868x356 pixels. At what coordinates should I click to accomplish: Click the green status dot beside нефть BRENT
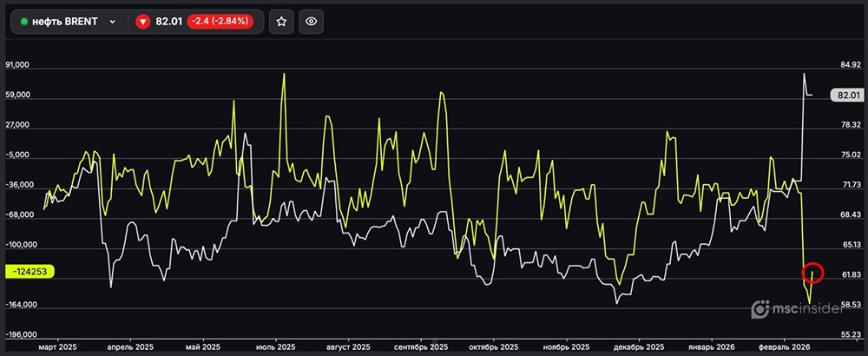[24, 22]
